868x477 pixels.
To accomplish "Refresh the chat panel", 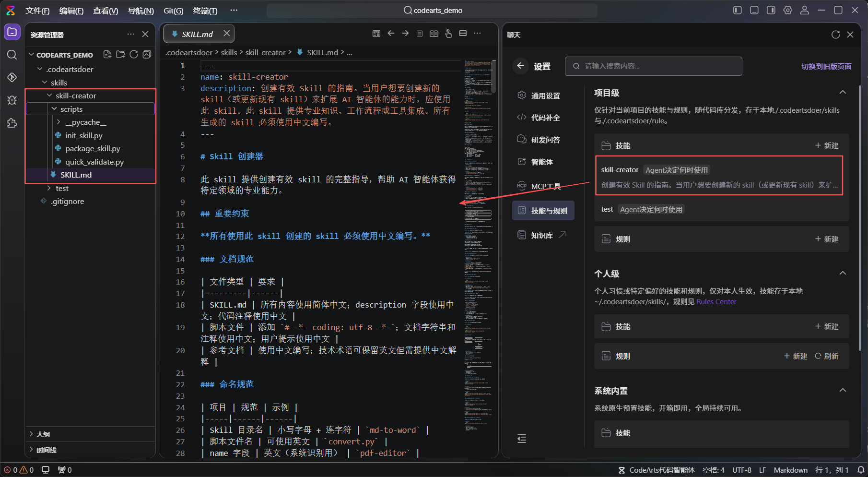I will (x=836, y=35).
